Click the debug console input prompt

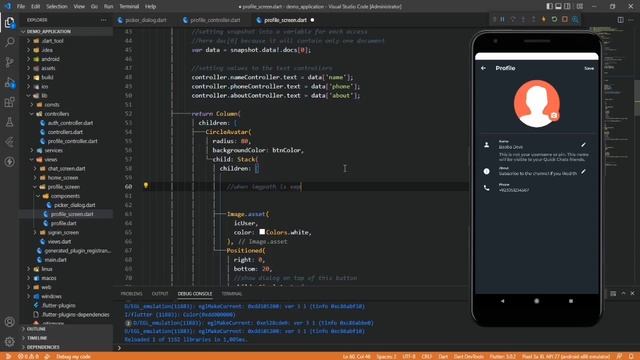292,348
